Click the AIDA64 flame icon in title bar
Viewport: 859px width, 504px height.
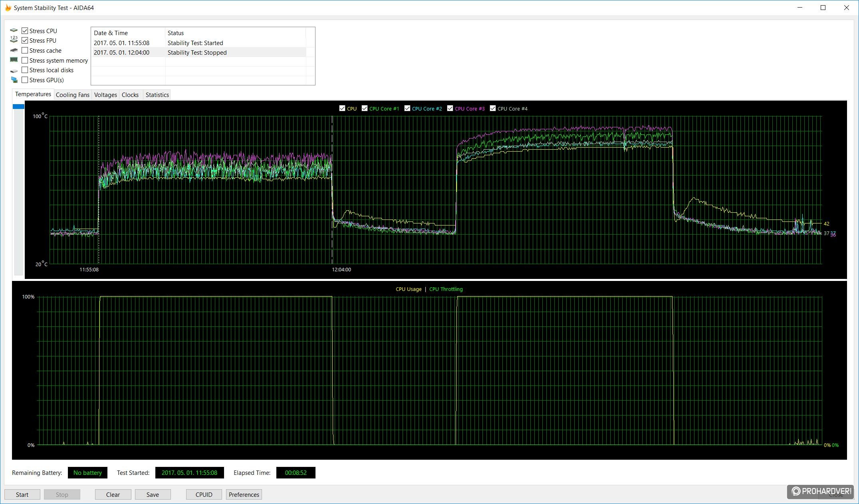8,8
